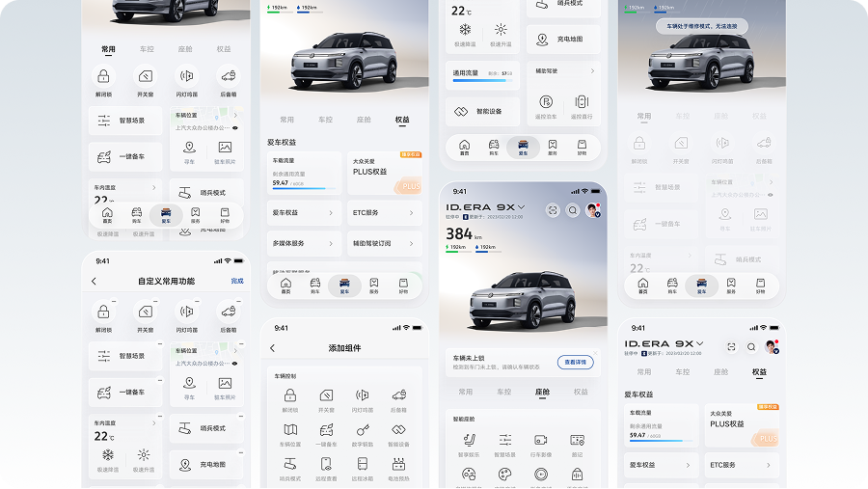Switch to the selected 座舱 tab

pyautogui.click(x=542, y=393)
